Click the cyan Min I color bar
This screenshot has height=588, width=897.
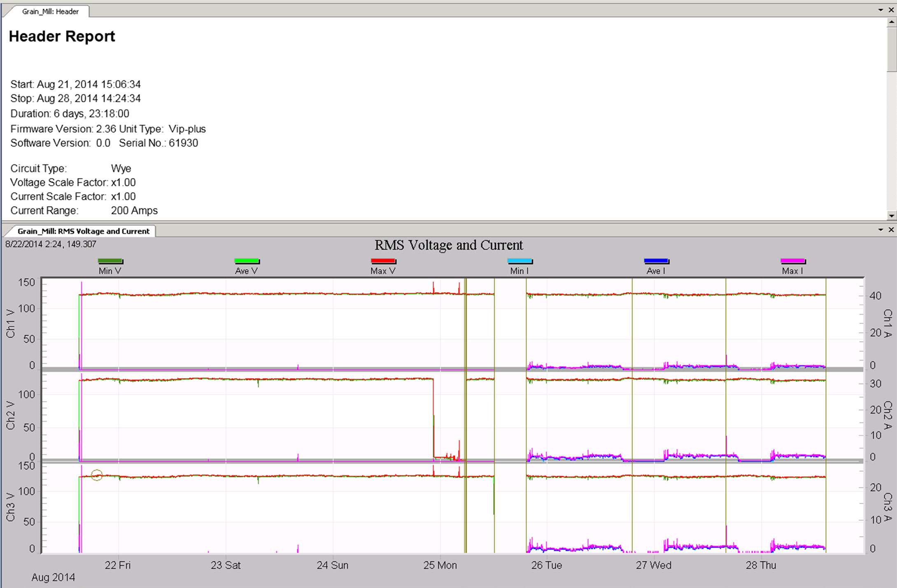tap(519, 261)
